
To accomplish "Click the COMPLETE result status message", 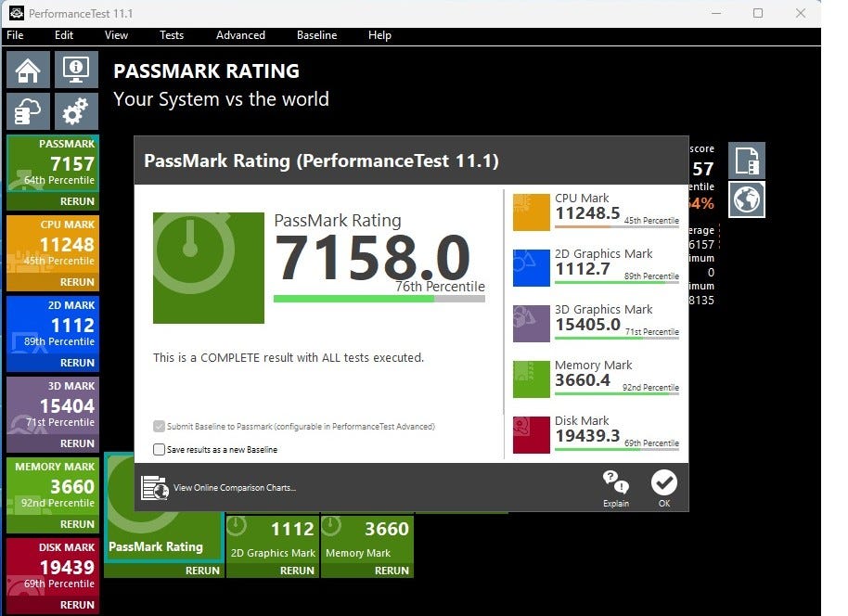I will [x=289, y=357].
